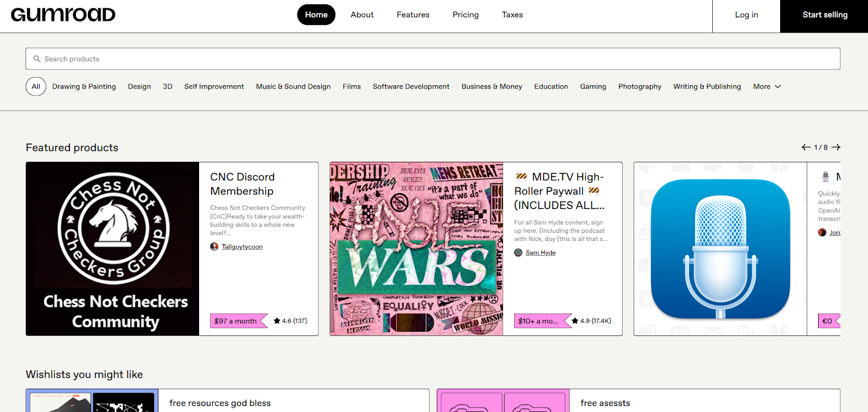Open MDE.TV High-Roller Paywall product title
Screen dimensions: 868x412
point(559,191)
